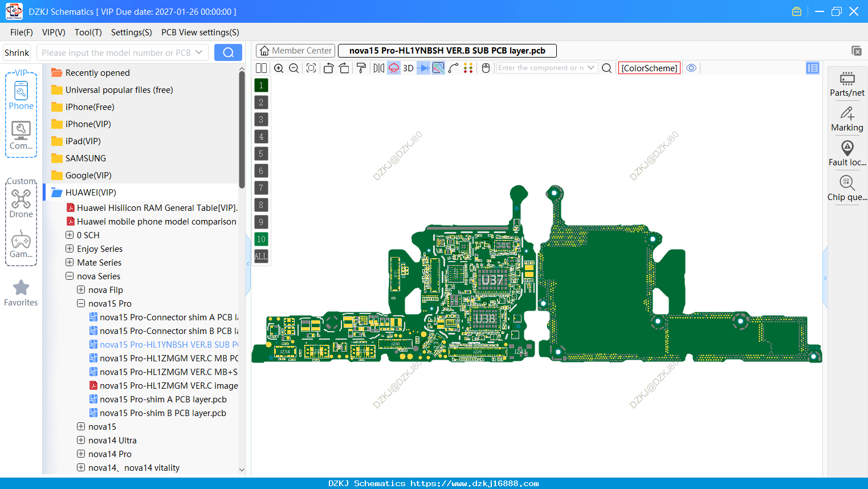868x489 pixels.
Task: Open Huawei mobile phone model comparison PDF
Action: pyautogui.click(x=156, y=221)
